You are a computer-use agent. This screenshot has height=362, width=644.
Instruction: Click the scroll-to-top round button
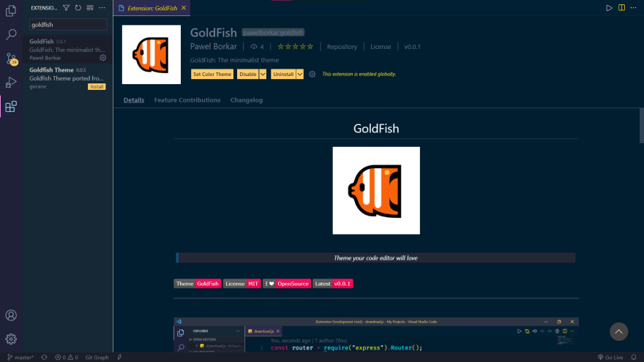(x=618, y=331)
